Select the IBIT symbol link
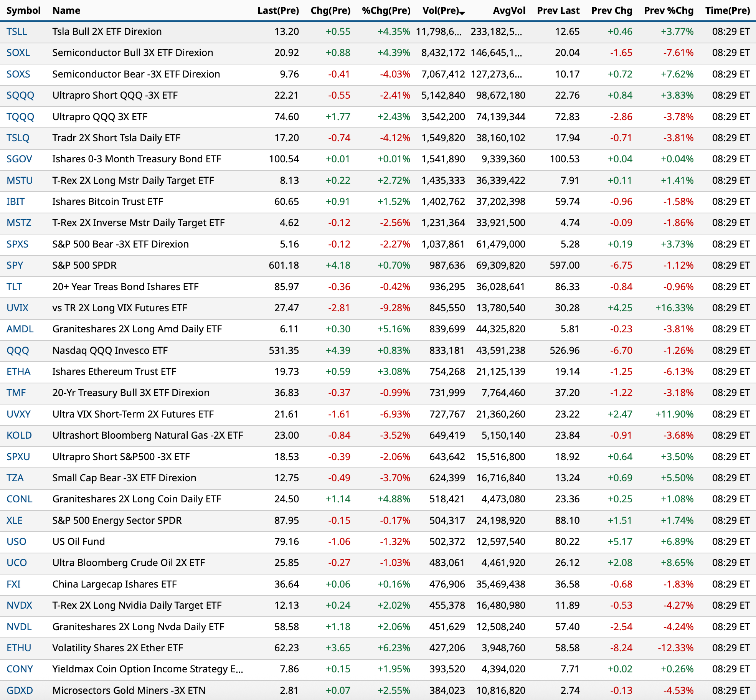The height and width of the screenshot is (700, 756). (x=16, y=201)
